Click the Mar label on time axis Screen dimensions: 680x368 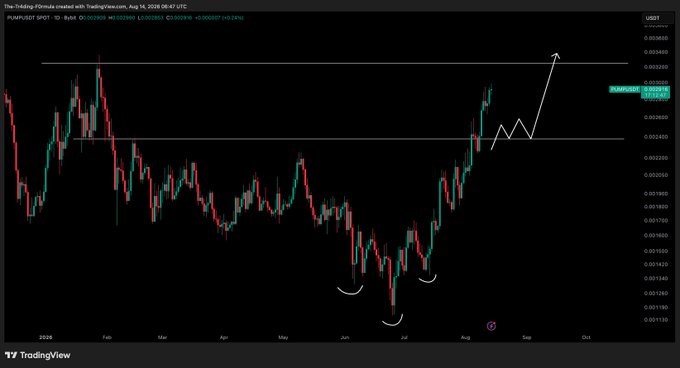[x=162, y=337]
